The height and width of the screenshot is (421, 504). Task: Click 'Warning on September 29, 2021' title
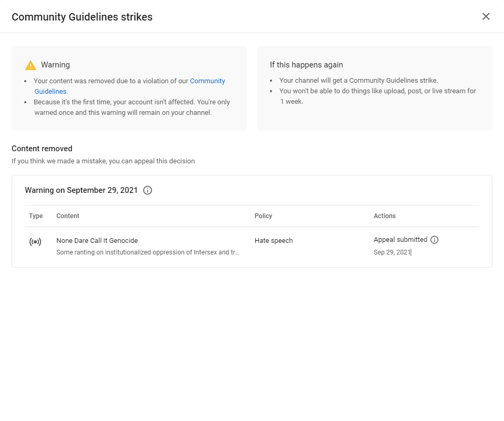coord(81,190)
